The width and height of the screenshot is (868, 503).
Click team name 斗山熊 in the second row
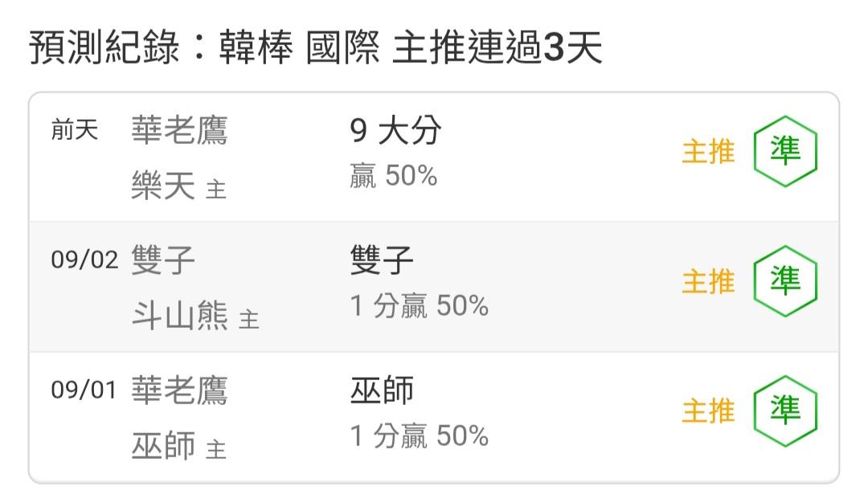pos(179,316)
